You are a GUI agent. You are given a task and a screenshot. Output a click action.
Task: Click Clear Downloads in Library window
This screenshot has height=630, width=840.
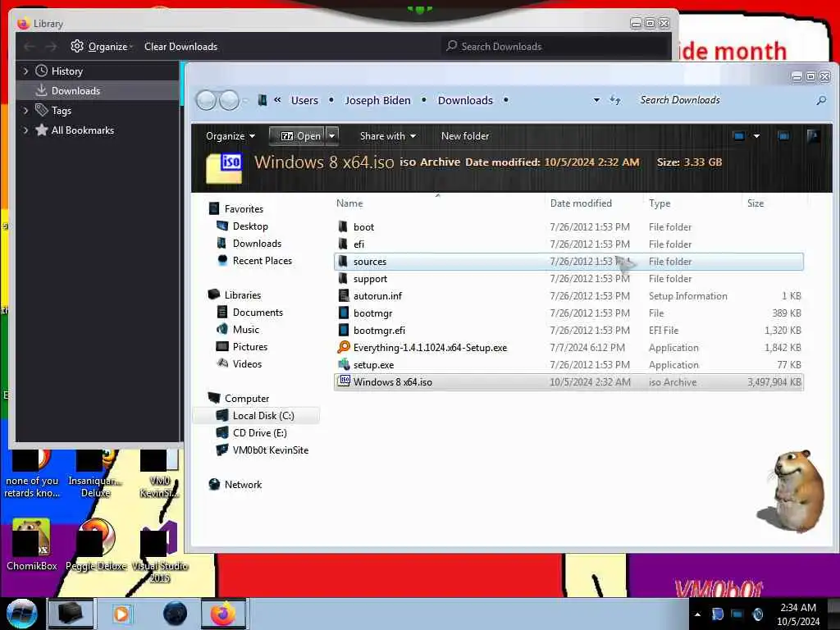point(180,47)
